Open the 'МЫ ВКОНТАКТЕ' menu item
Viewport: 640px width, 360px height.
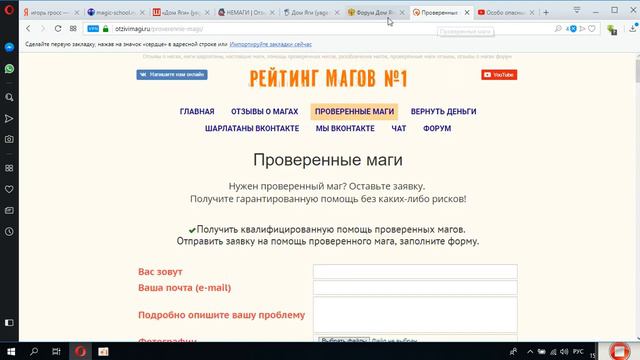345,128
